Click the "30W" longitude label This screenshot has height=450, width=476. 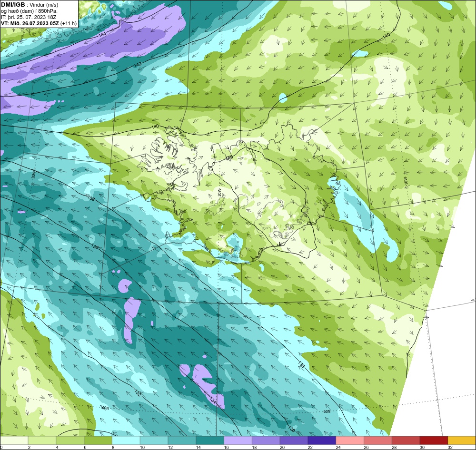[x=33, y=175]
